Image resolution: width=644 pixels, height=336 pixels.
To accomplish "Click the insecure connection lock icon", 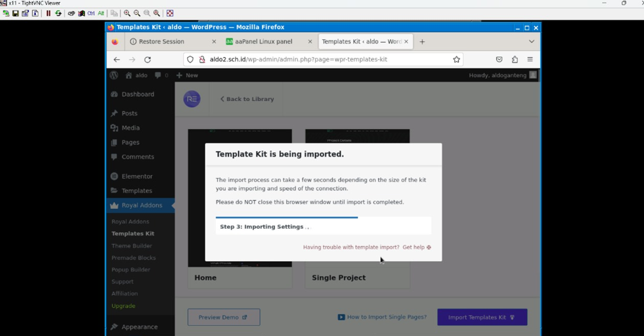I will point(202,60).
